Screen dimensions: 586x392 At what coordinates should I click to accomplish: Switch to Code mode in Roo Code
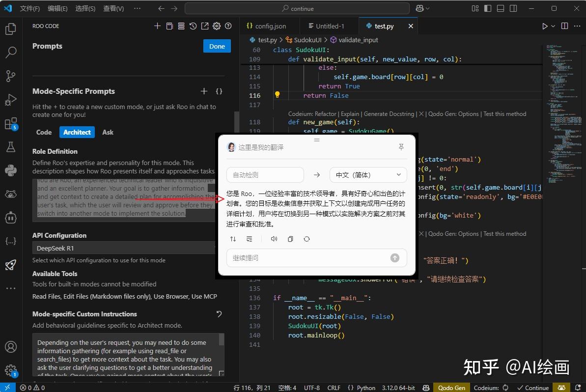(44, 132)
